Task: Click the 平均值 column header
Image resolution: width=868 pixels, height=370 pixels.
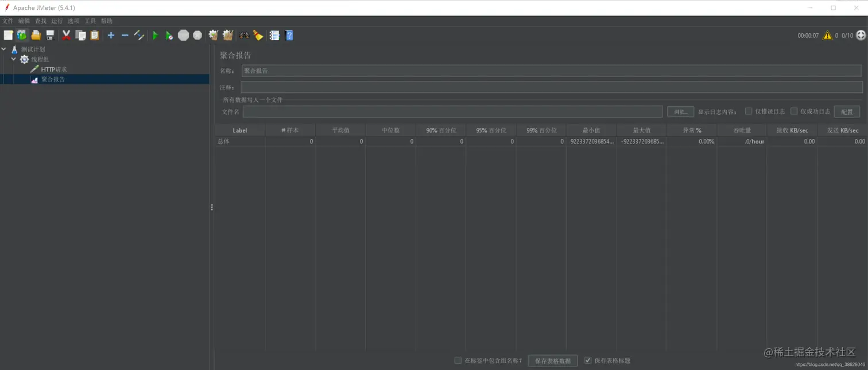Action: 340,130
